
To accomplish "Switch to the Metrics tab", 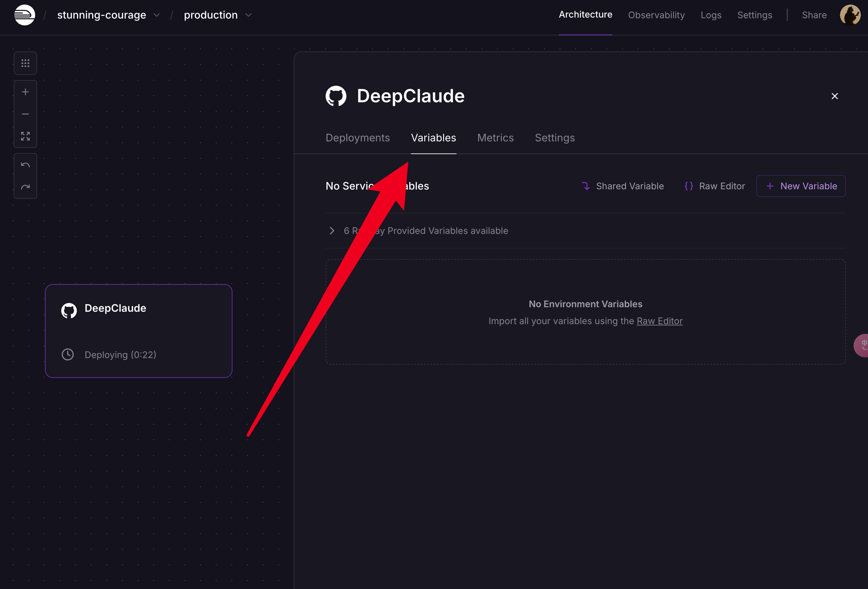I will (x=495, y=137).
